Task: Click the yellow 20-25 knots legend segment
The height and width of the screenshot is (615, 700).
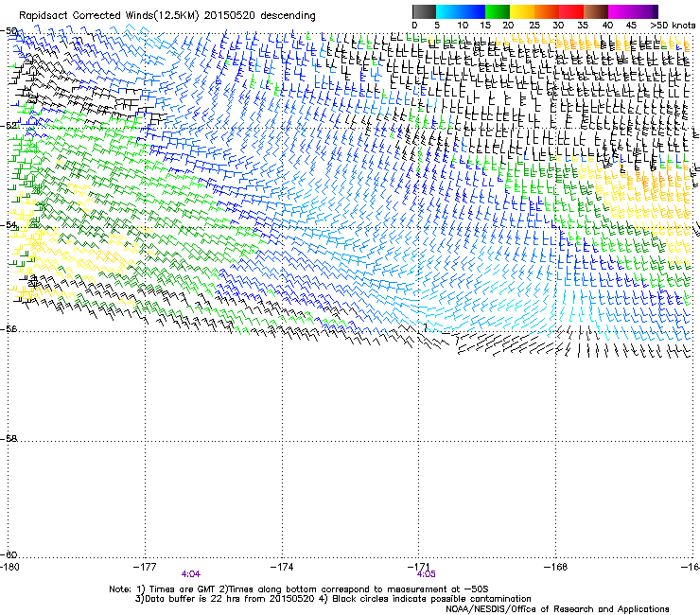Action: tap(522, 11)
